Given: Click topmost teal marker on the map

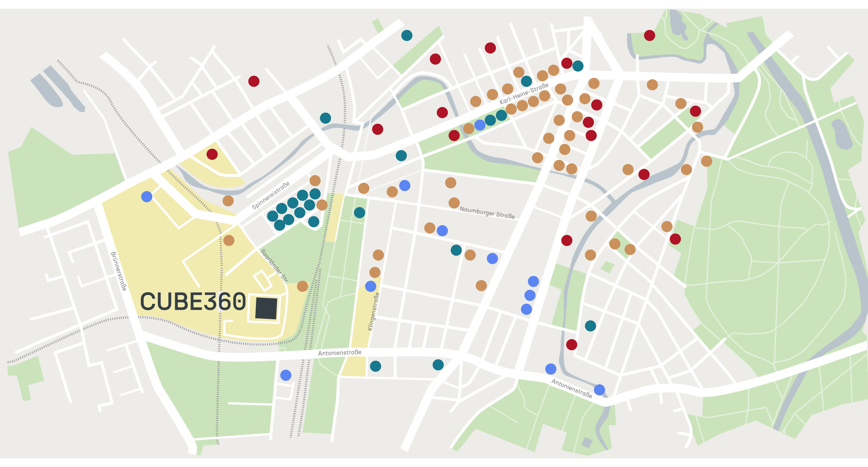Looking at the screenshot, I should coord(407,35).
